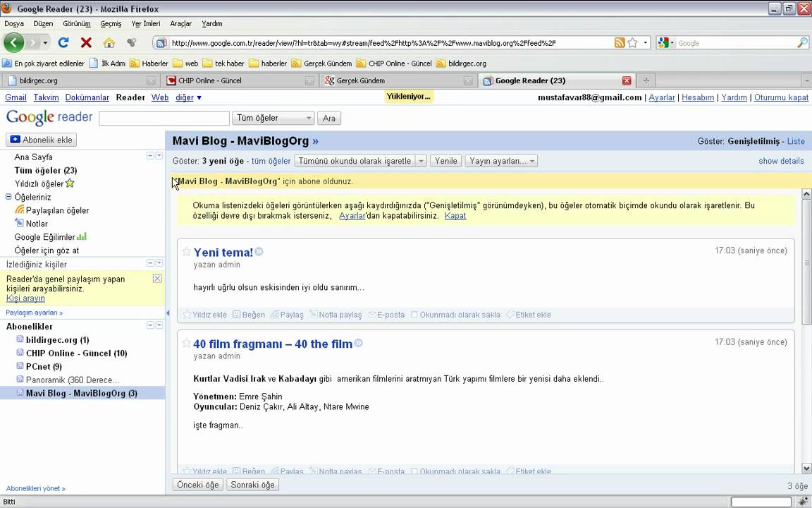812x508 pixels.
Task: Reload the page with refresh icon
Action: point(63,42)
